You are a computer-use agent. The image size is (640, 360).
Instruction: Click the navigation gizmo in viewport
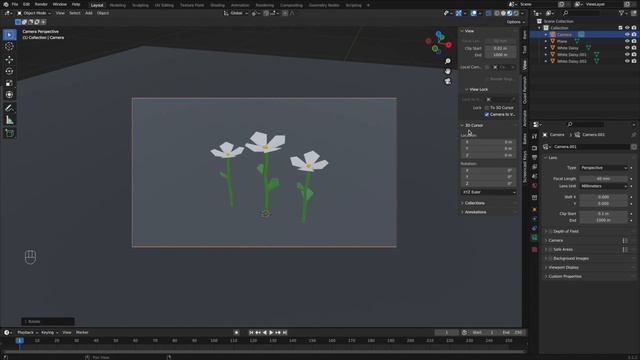click(439, 42)
